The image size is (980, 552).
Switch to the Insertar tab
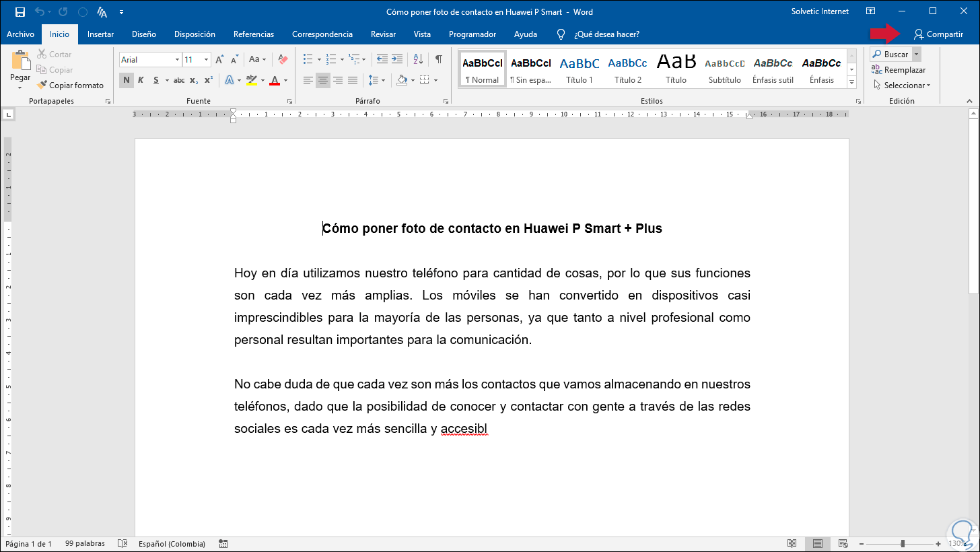tap(100, 34)
